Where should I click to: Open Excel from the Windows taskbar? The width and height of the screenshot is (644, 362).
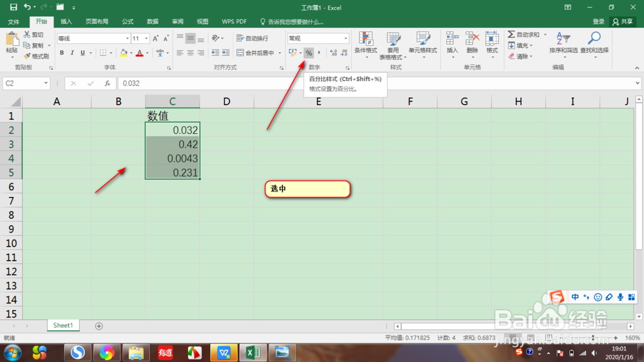pyautogui.click(x=253, y=352)
